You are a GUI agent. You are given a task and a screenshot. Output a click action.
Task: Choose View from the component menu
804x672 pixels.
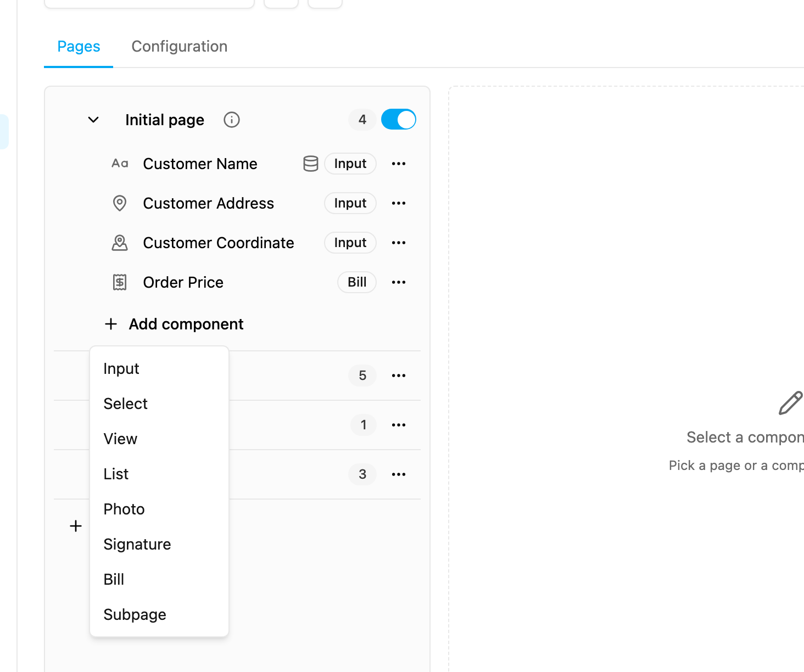click(x=159, y=439)
